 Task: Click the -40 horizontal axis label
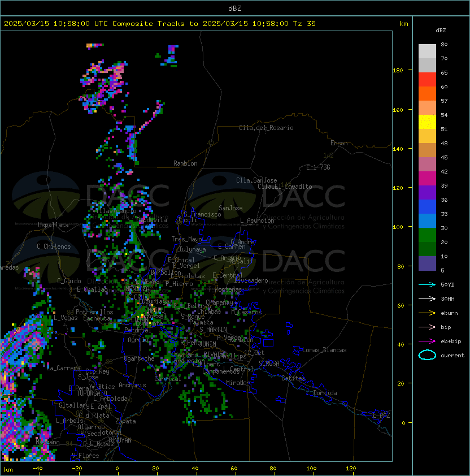point(37,469)
